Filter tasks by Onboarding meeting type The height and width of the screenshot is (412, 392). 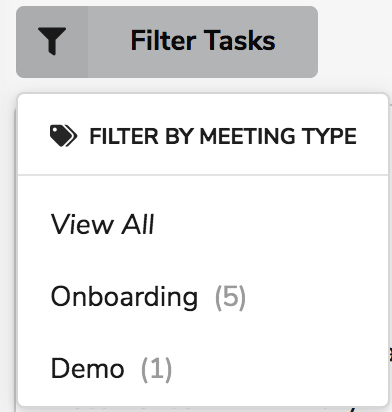(x=203, y=296)
